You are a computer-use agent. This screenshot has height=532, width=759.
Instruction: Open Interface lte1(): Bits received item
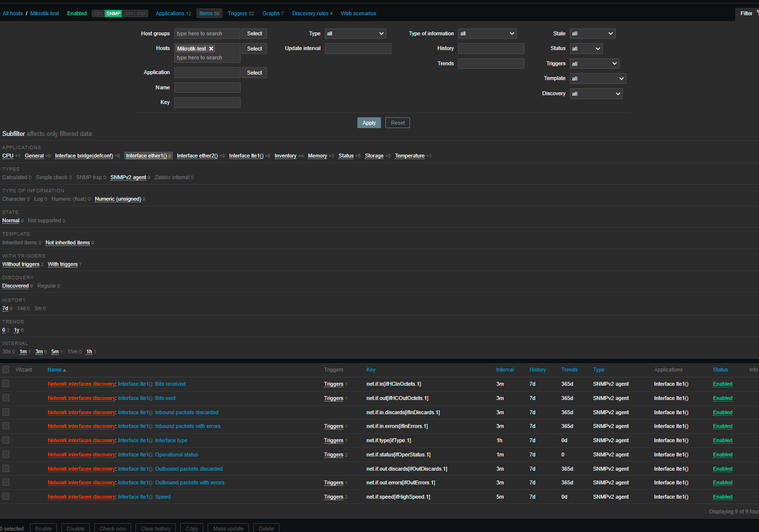click(x=152, y=384)
